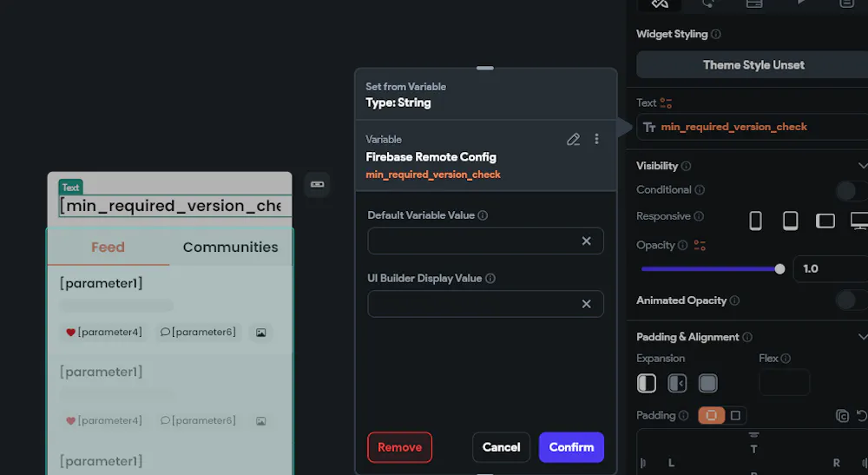This screenshot has height=475, width=868.
Task: Click the set-from-variable icon next to Opacity
Action: 700,246
